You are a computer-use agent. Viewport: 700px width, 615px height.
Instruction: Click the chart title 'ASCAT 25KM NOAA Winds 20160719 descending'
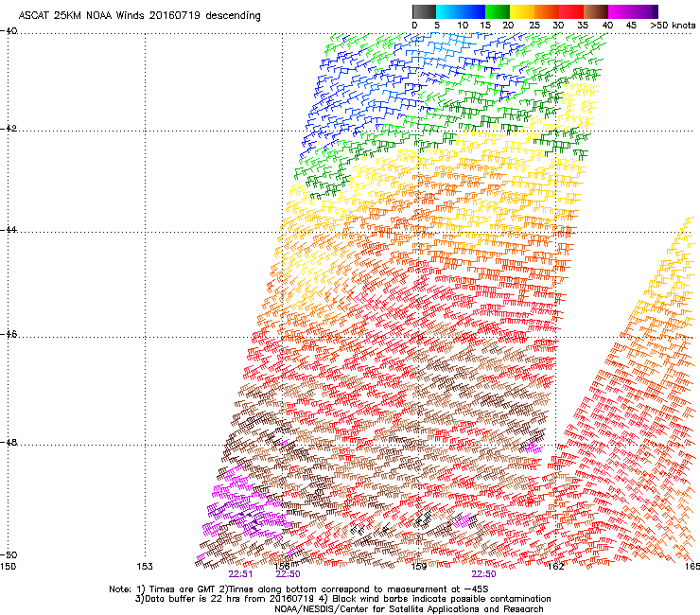(140, 15)
